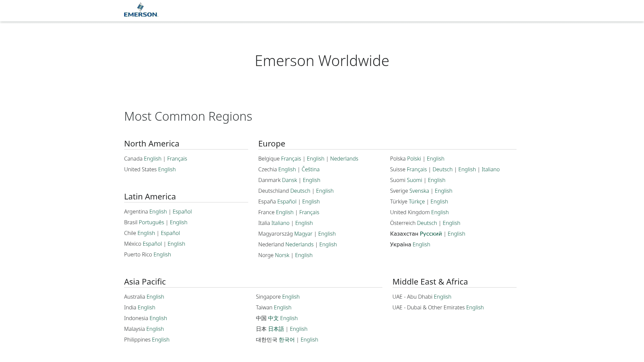Open México site in Español
Image resolution: width=644 pixels, height=362 pixels.
pos(153,244)
